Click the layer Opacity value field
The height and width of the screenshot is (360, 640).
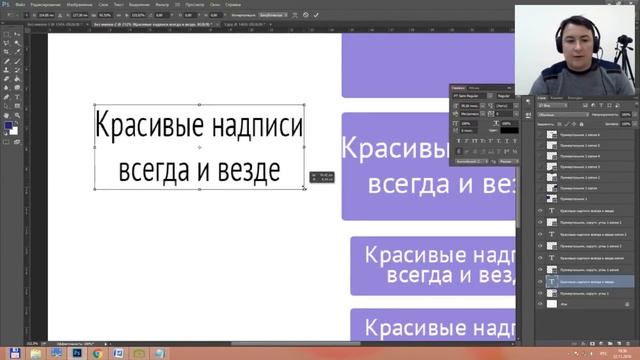point(626,115)
